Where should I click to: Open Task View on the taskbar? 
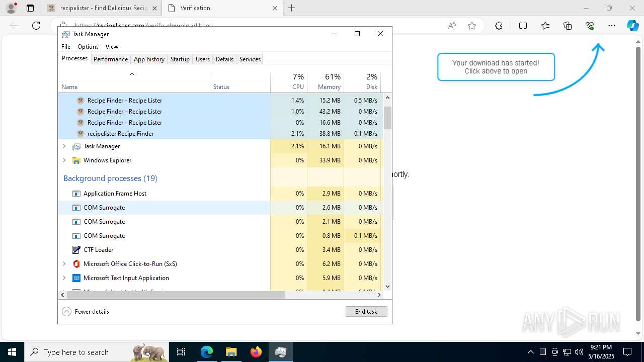pyautogui.click(x=182, y=352)
